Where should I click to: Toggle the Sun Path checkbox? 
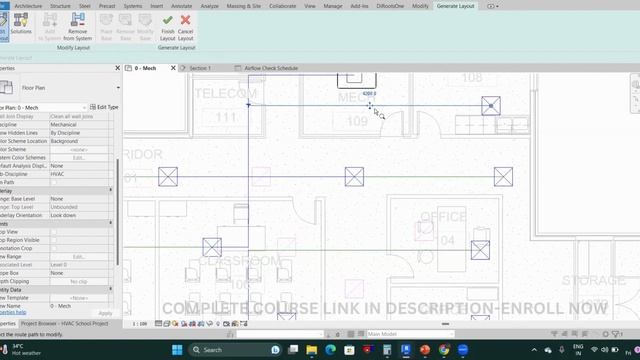pyautogui.click(x=54, y=182)
